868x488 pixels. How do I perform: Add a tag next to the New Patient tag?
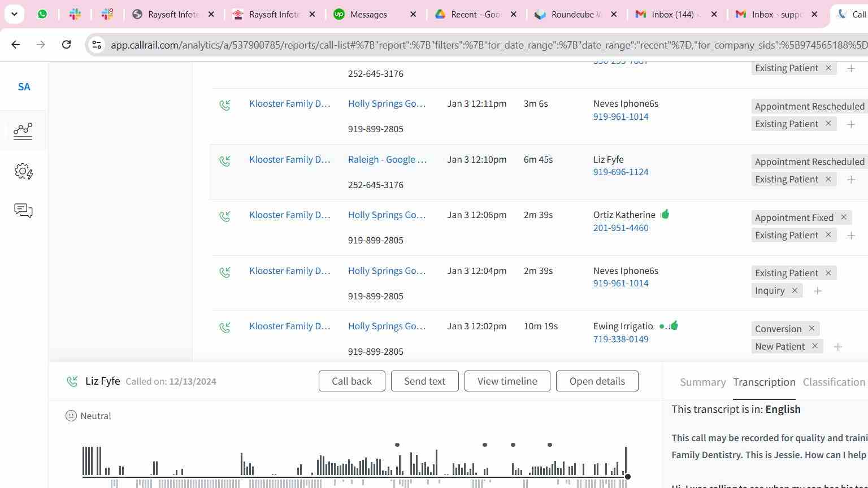click(x=837, y=347)
